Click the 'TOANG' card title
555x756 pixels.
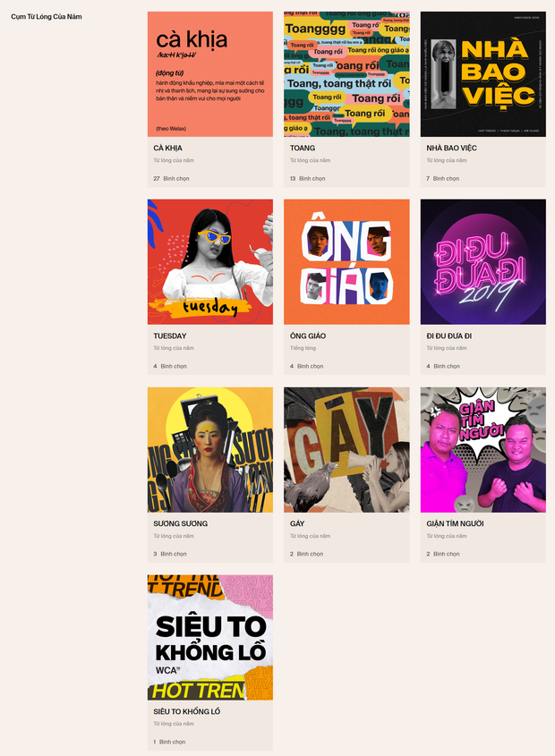[303, 148]
